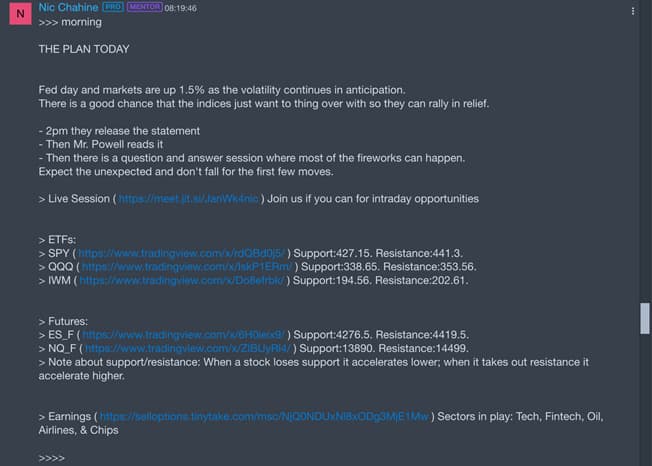
Task: Click the vertical scrollbar thumb
Action: [x=645, y=318]
